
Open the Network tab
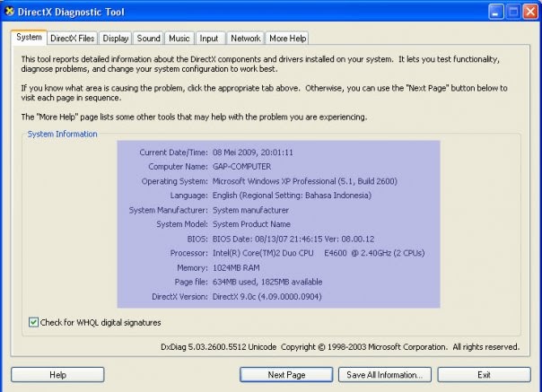[245, 39]
